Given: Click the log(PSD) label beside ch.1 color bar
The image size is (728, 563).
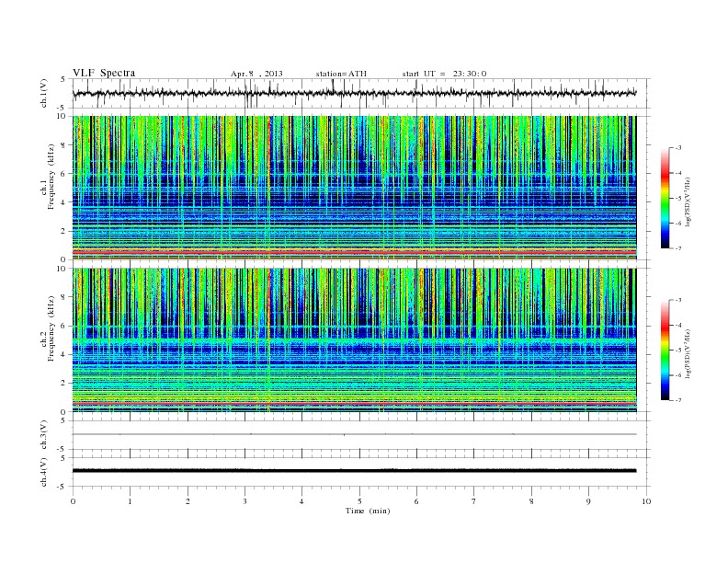Looking at the screenshot, I should click(688, 201).
